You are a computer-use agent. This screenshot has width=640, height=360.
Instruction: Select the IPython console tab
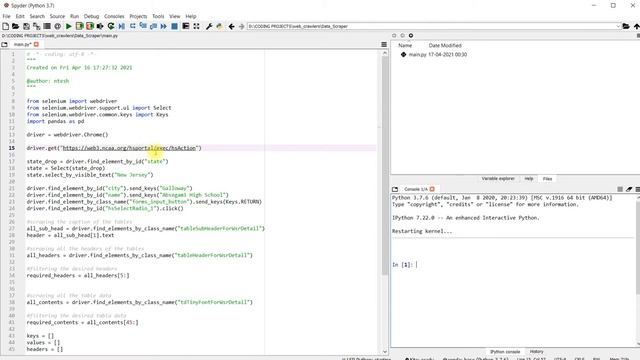(x=505, y=351)
